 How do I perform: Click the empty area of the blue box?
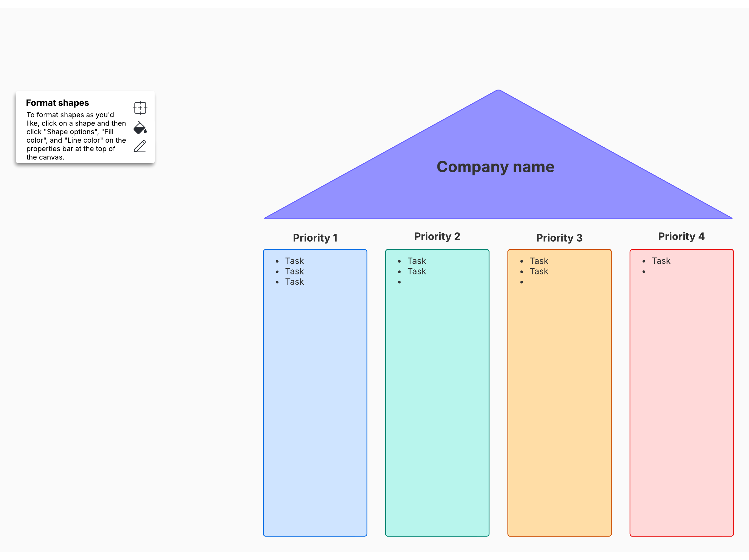pos(315,406)
